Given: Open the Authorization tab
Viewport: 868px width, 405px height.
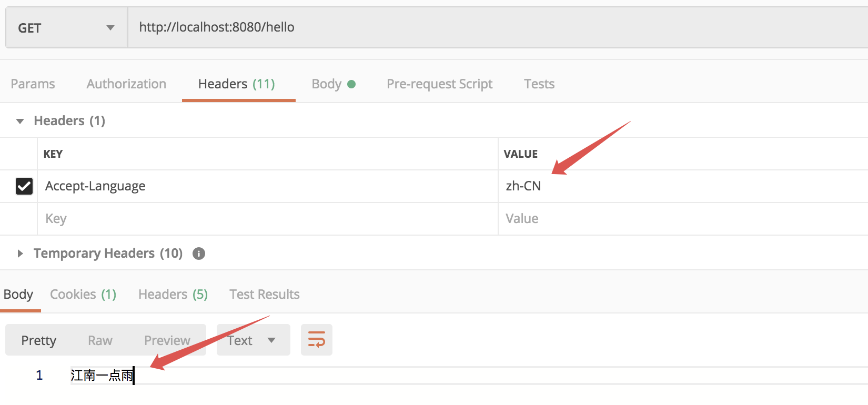Looking at the screenshot, I should [x=126, y=84].
